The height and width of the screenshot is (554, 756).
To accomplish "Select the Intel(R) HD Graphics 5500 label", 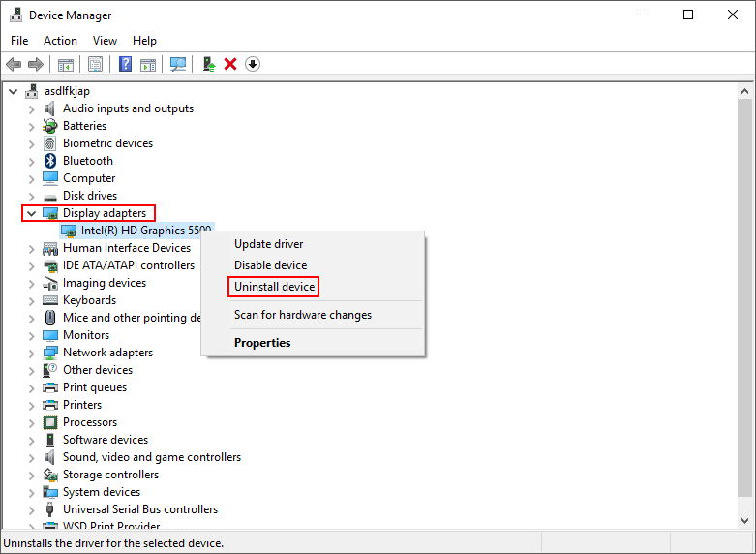I will [x=146, y=231].
